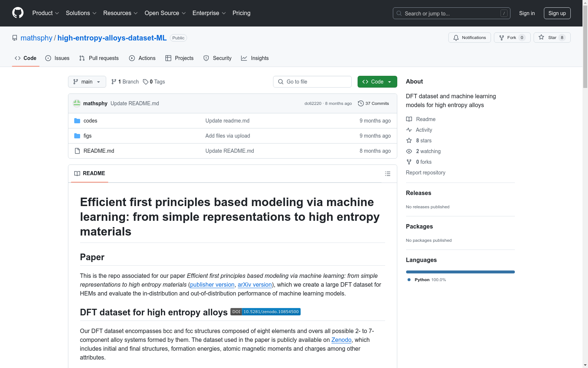
Task: Switch to the Code tab
Action: (26, 58)
